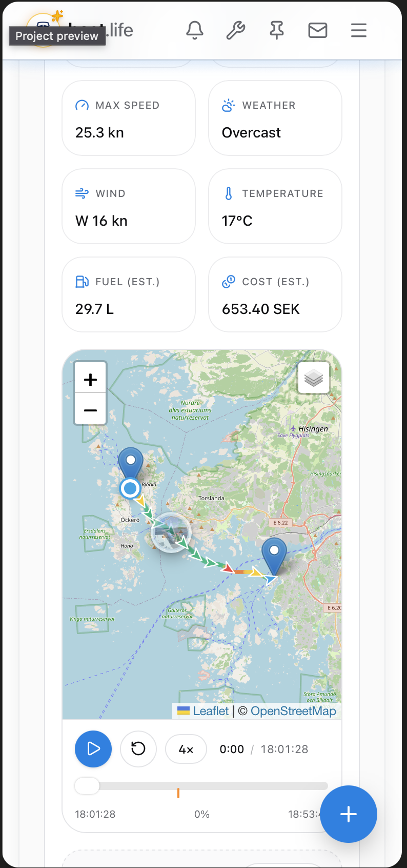Click the 29.7 L fuel value
This screenshot has width=407, height=868.
click(x=94, y=309)
